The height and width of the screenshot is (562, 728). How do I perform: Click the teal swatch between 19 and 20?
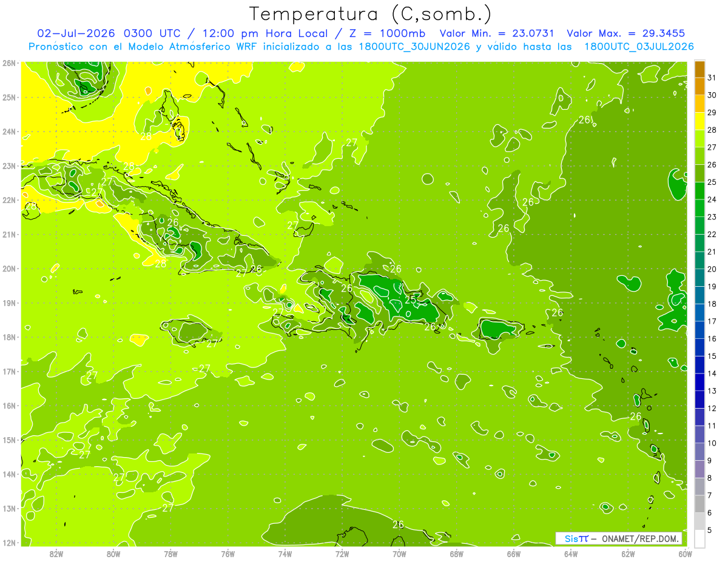[699, 278]
